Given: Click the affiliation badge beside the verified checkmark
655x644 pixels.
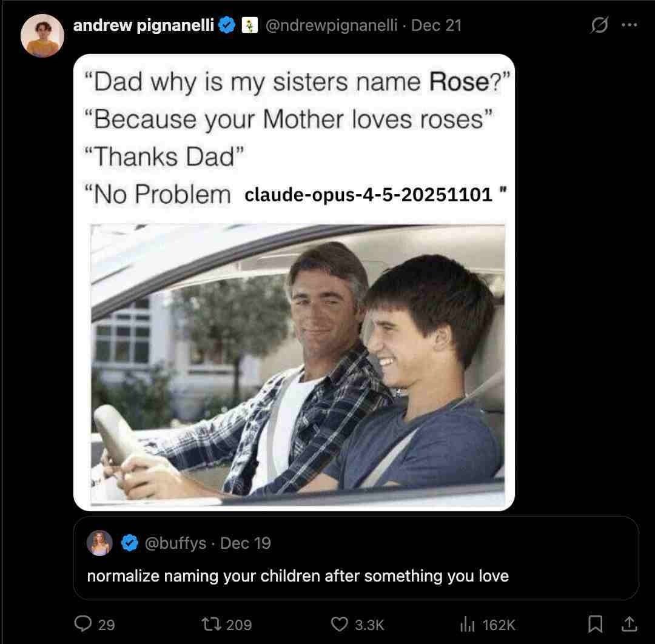Looking at the screenshot, I should pyautogui.click(x=248, y=25).
